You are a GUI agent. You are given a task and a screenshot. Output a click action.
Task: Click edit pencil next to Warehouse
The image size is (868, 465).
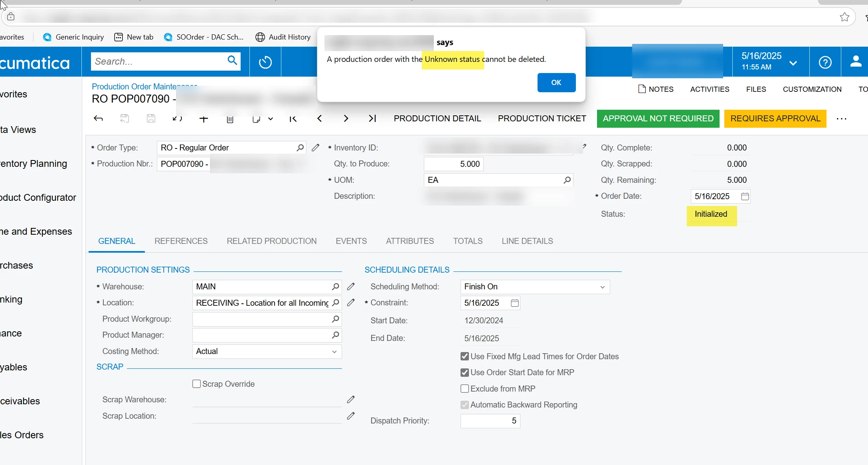[351, 287]
